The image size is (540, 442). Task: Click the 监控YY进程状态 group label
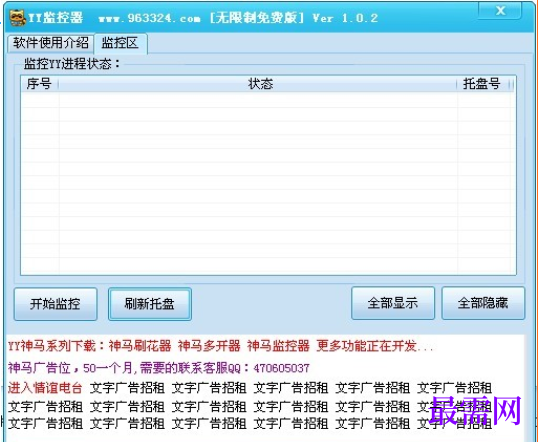tap(72, 64)
